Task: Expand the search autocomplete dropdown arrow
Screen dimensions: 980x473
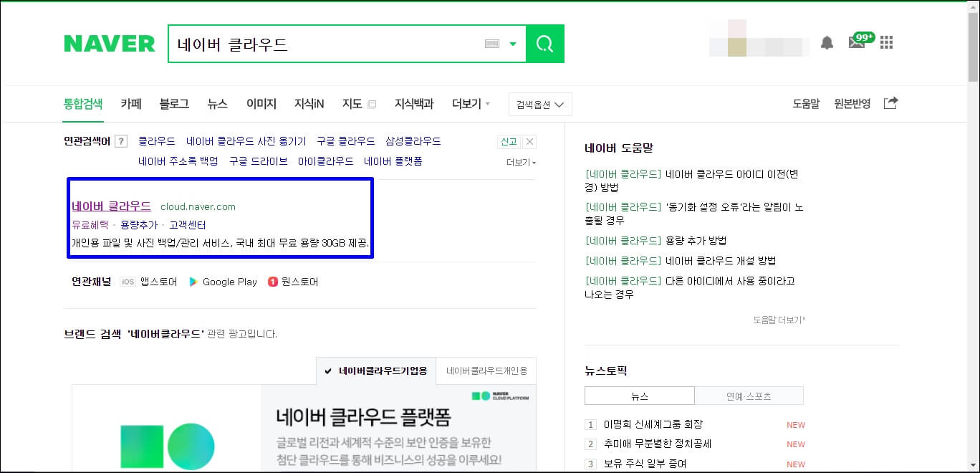Action: pyautogui.click(x=513, y=44)
